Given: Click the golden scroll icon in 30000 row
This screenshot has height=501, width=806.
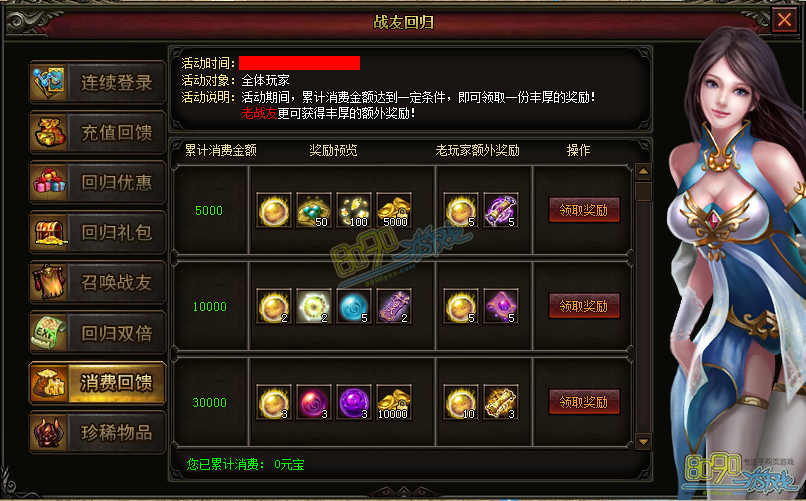Looking at the screenshot, I should 501,402.
